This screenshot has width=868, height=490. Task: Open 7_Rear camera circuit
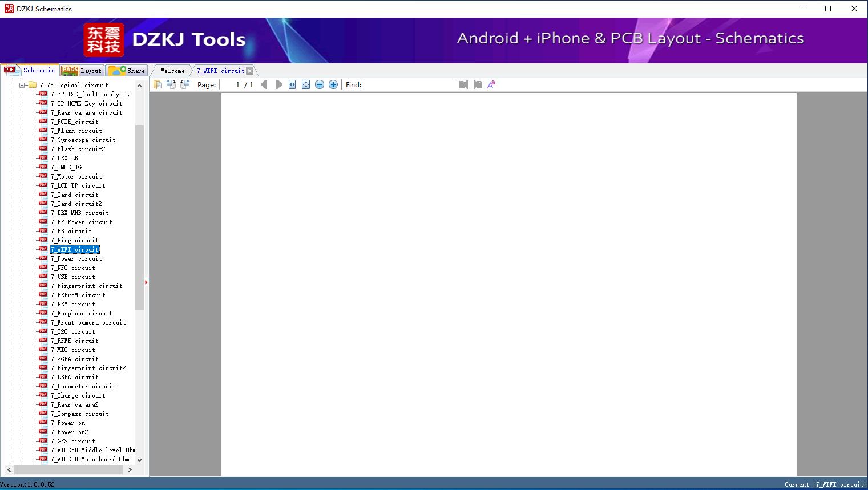pos(87,112)
